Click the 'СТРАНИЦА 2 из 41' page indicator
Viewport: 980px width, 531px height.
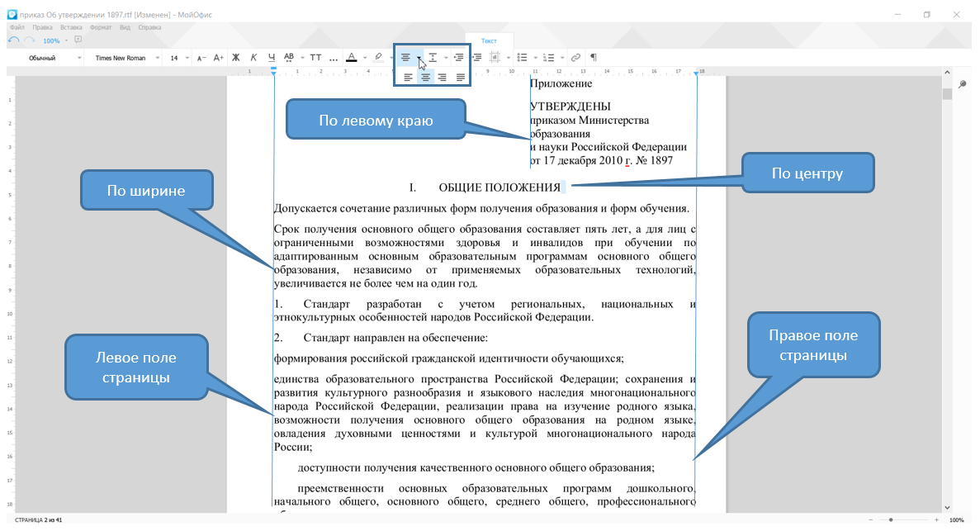38,519
